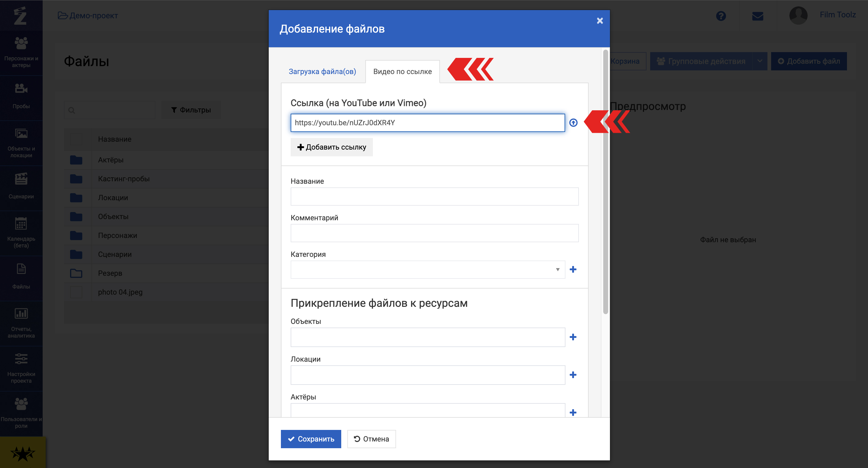This screenshot has width=868, height=468.
Task: Click the search magnifier icon in file list
Action: pyautogui.click(x=72, y=110)
